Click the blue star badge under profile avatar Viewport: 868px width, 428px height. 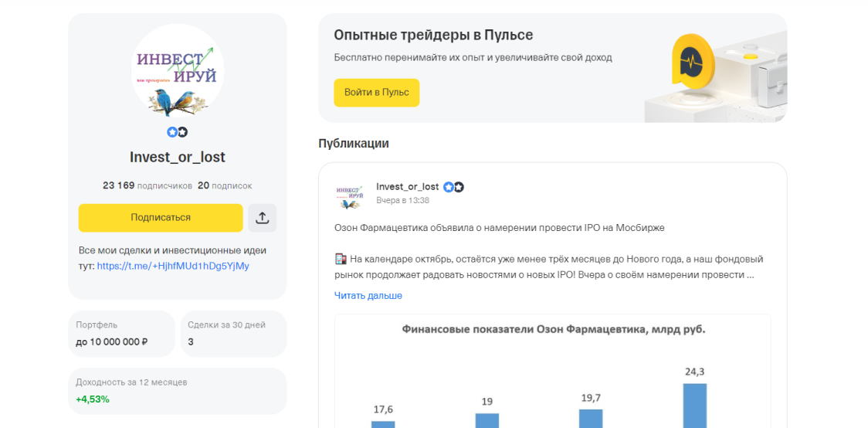click(x=172, y=132)
